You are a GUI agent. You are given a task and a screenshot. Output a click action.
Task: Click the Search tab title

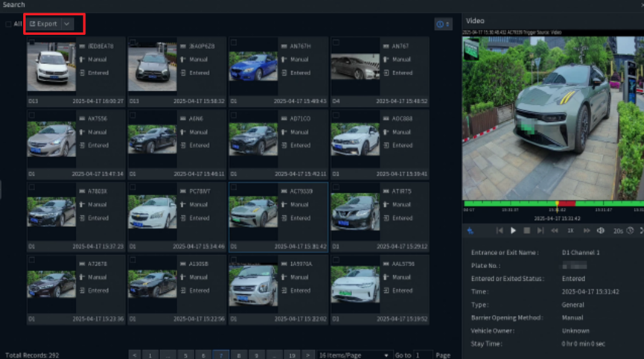point(13,4)
